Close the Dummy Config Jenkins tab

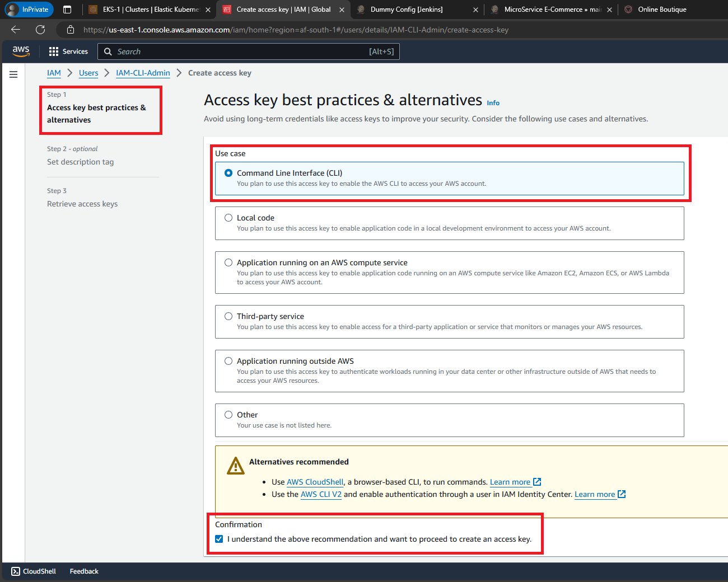click(x=475, y=10)
